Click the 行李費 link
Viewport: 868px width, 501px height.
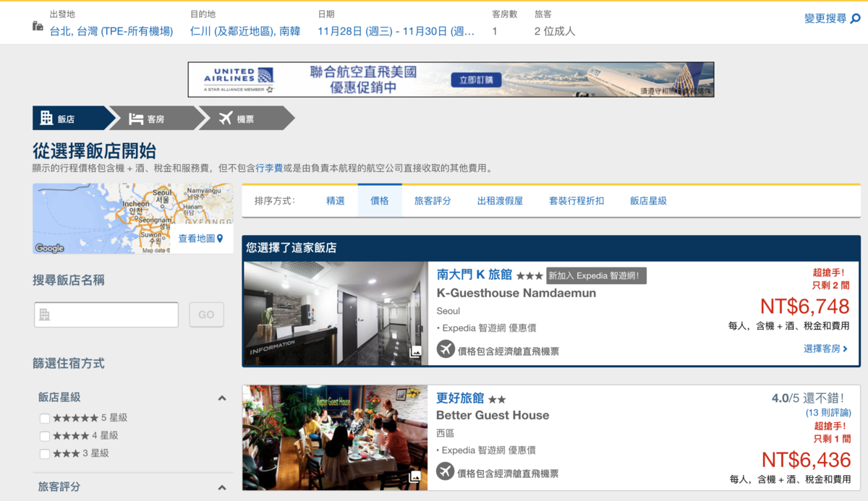click(x=269, y=168)
